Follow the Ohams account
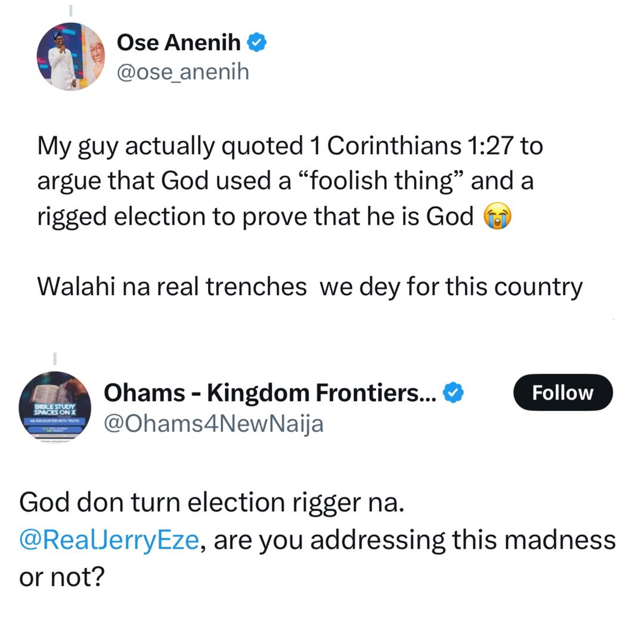Viewport: 644px width, 644px height. tap(562, 393)
